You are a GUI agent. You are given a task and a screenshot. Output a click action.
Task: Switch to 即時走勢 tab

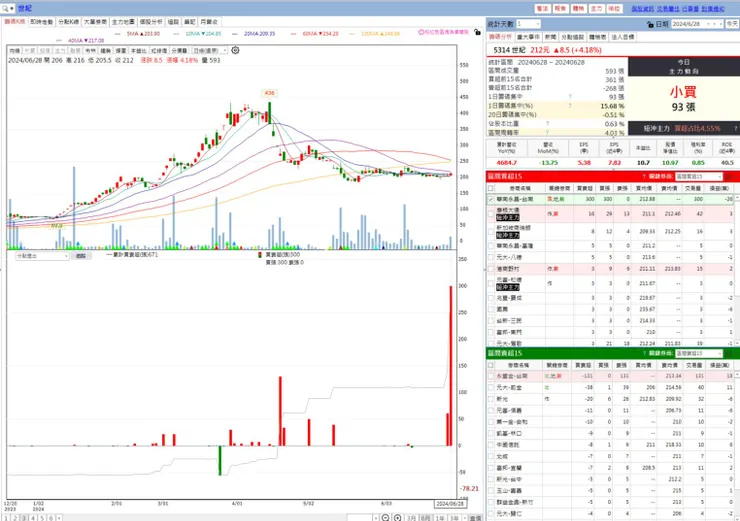42,22
